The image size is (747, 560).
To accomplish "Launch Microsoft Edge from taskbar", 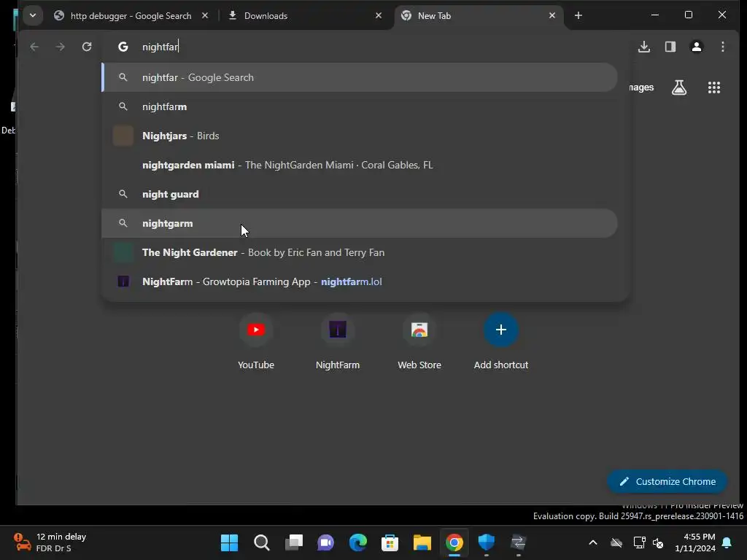I will click(357, 542).
